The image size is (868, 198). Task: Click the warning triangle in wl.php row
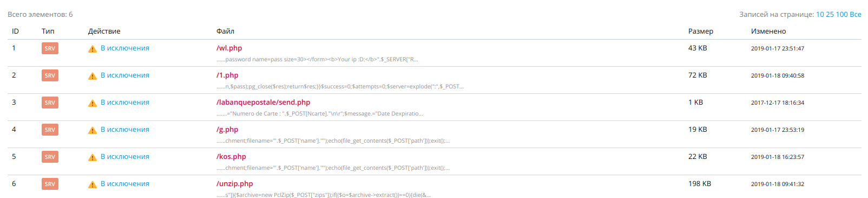[x=93, y=49]
